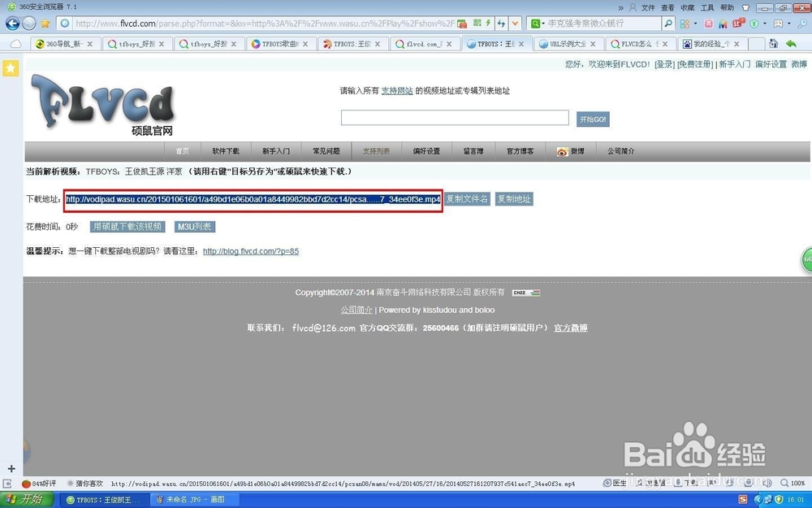Click the 复制地址 button

click(514, 199)
